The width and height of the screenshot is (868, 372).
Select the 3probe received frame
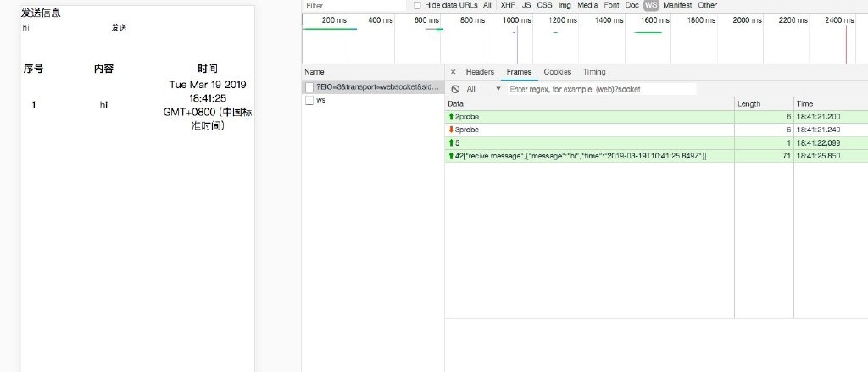pyautogui.click(x=656, y=130)
